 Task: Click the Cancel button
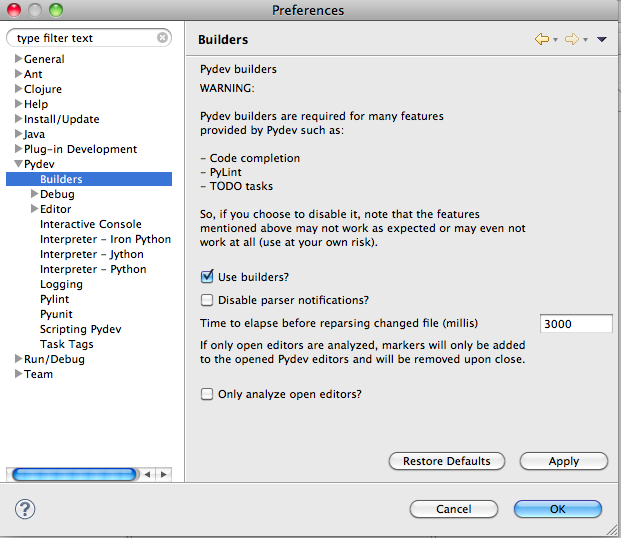tap(453, 509)
